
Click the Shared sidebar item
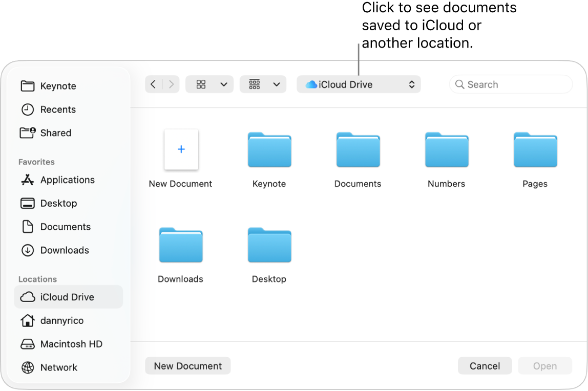pos(55,133)
